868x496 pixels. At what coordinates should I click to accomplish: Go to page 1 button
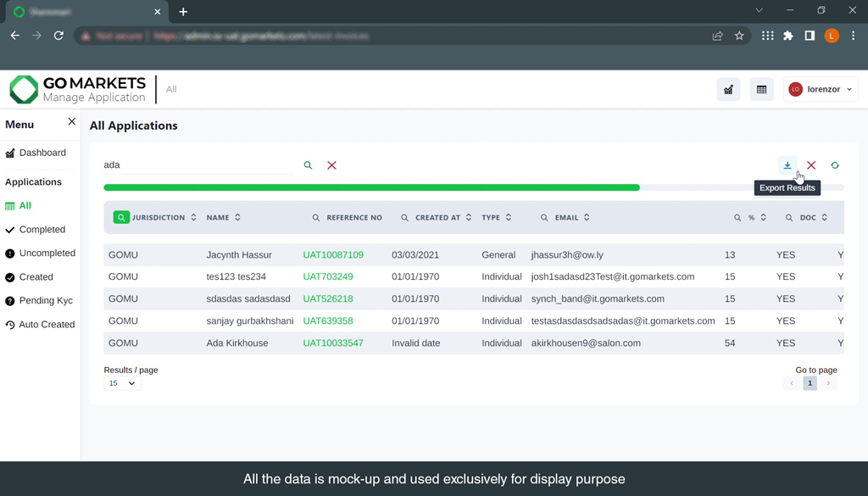(810, 383)
